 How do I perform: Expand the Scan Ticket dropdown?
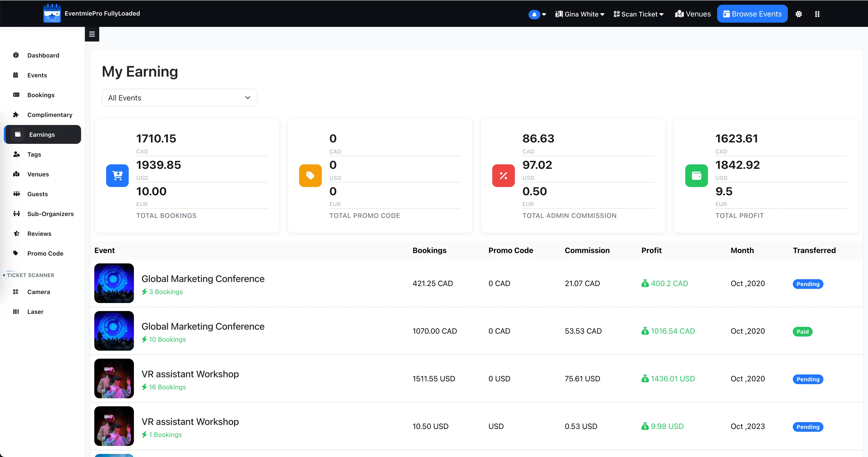(639, 14)
